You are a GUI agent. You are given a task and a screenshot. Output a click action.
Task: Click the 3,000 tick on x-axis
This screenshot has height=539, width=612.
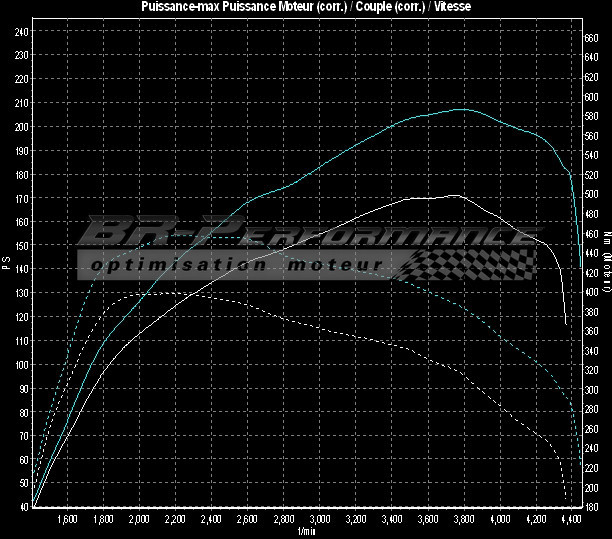(x=320, y=520)
